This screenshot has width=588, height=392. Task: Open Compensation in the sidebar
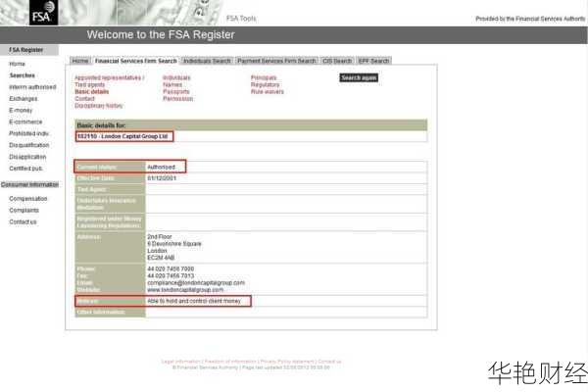28,198
